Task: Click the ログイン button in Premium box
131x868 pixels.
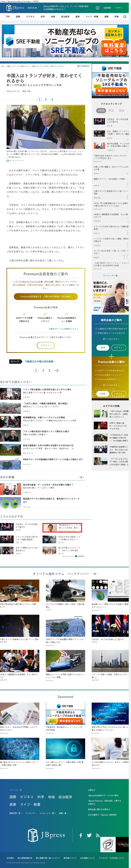Action: 46,345
